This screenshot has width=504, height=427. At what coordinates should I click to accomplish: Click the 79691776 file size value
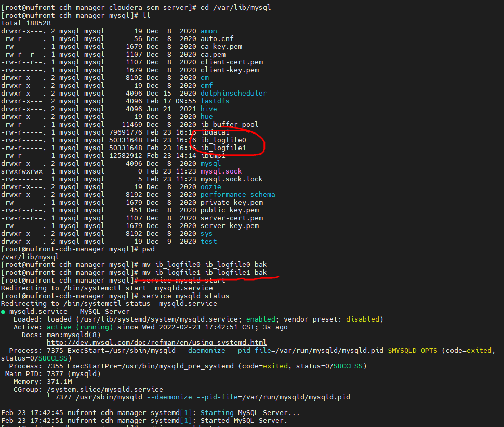click(126, 132)
